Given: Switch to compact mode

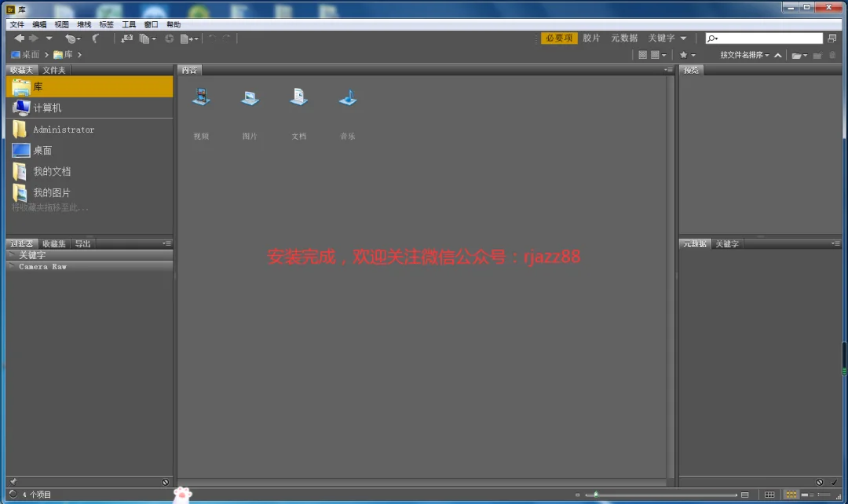Looking at the screenshot, I should click(832, 38).
